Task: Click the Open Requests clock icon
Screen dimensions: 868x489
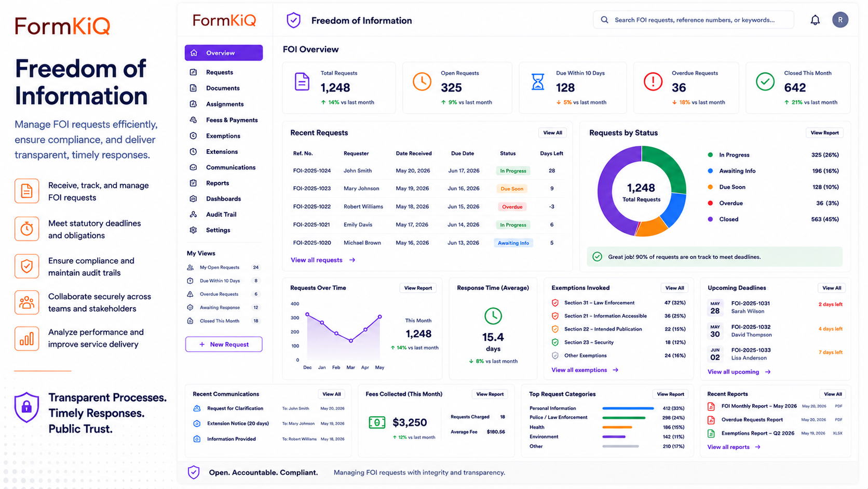Action: click(x=422, y=82)
